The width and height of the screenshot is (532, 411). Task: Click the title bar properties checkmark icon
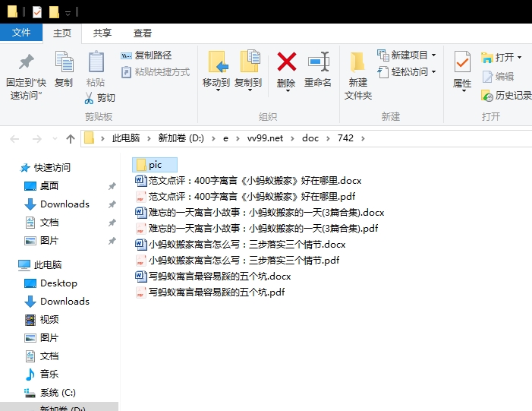pyautogui.click(x=37, y=13)
